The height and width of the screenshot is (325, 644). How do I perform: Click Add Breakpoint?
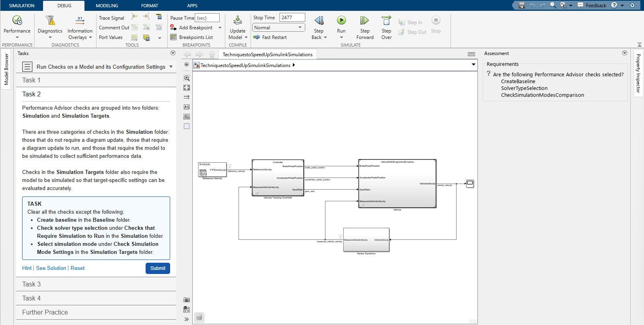pyautogui.click(x=191, y=28)
